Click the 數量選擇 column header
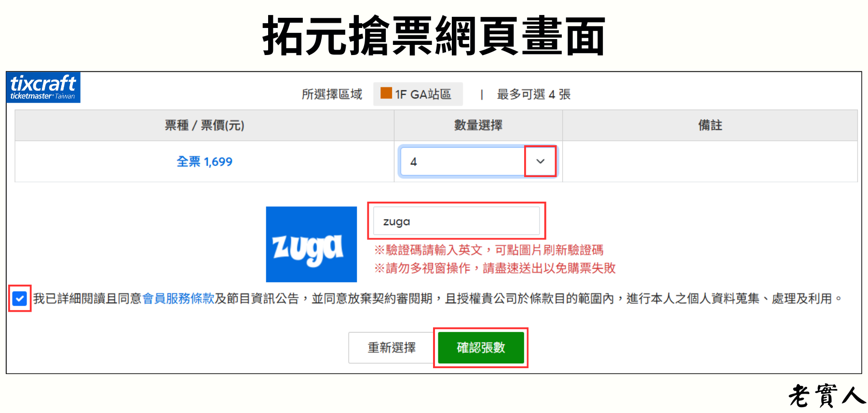The height and width of the screenshot is (413, 868). click(x=478, y=125)
